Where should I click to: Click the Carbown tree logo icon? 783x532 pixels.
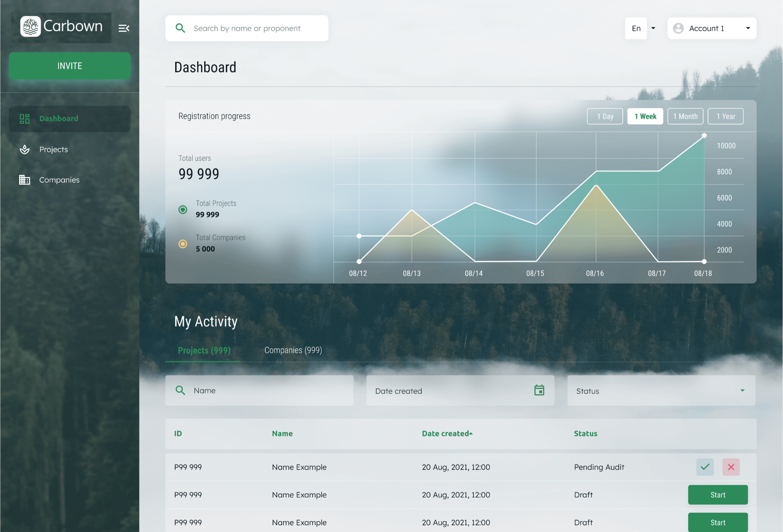30,26
